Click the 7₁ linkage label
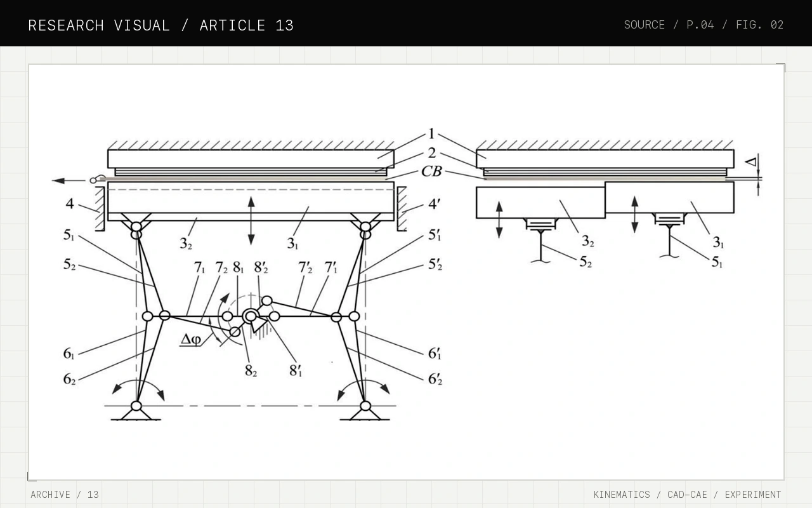812x508 pixels. [x=199, y=268]
